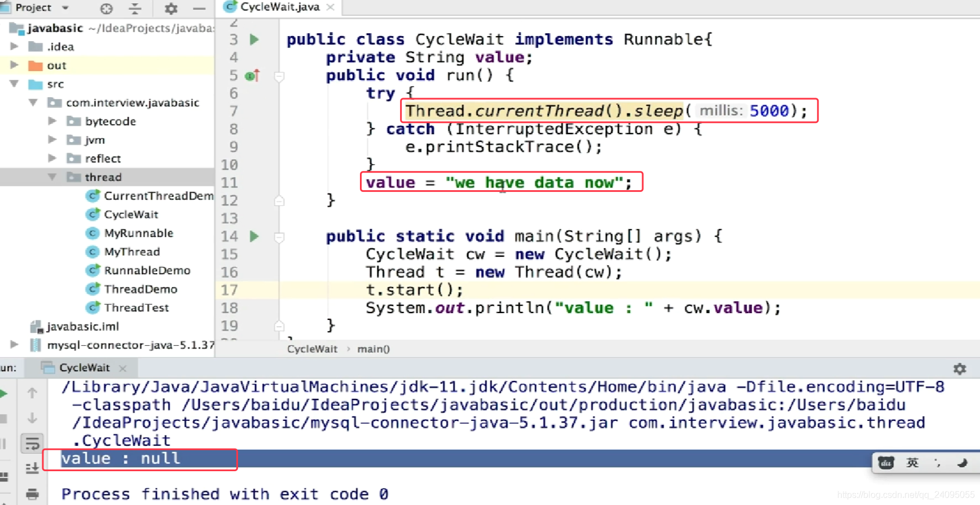Expand the .idea folder
The height and width of the screenshot is (505, 980).
tap(15, 46)
